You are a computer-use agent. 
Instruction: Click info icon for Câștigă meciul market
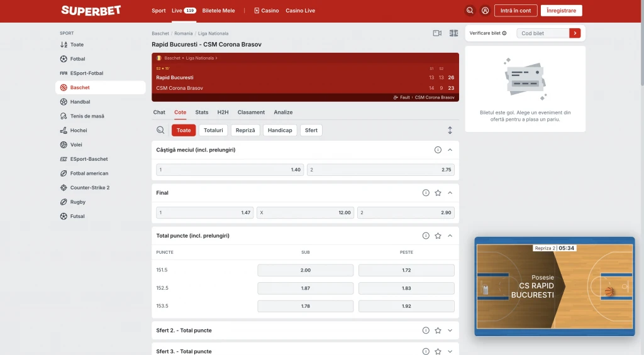pos(438,150)
